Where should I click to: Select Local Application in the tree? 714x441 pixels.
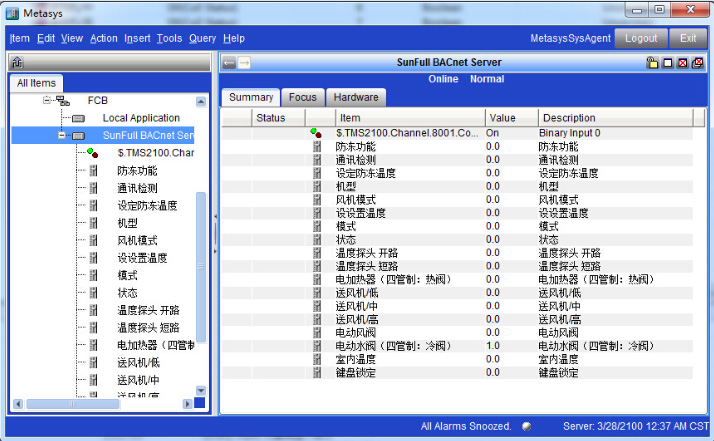[x=141, y=118]
